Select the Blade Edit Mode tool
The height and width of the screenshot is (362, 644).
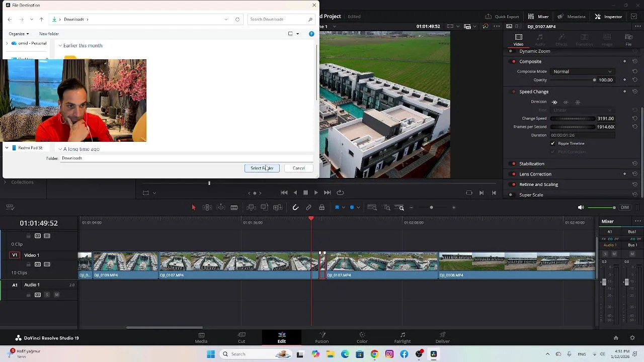click(234, 208)
